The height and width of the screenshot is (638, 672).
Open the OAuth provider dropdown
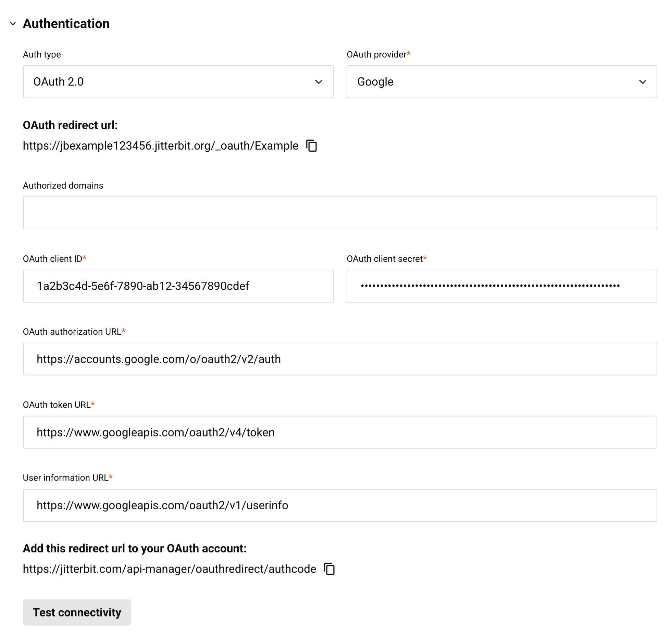coord(501,82)
